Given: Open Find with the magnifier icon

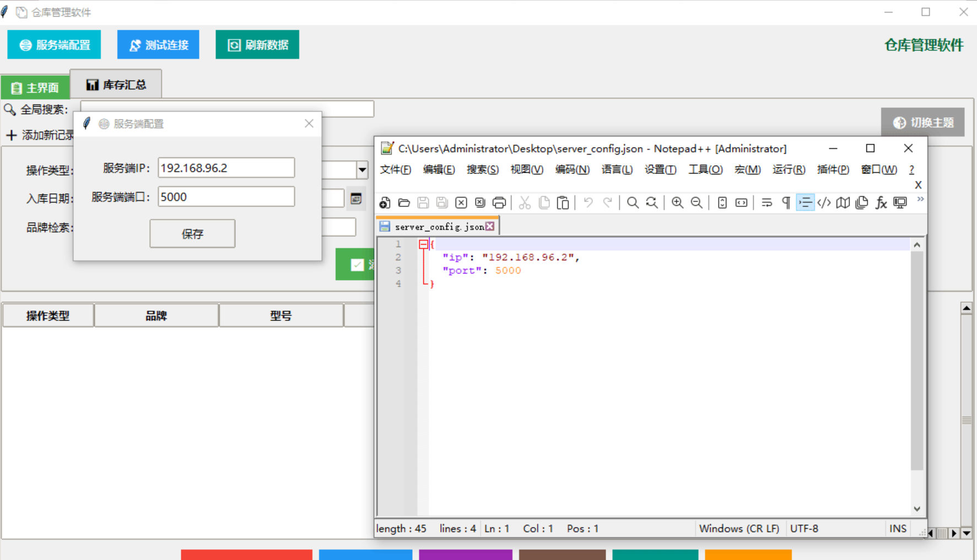Looking at the screenshot, I should [x=633, y=203].
